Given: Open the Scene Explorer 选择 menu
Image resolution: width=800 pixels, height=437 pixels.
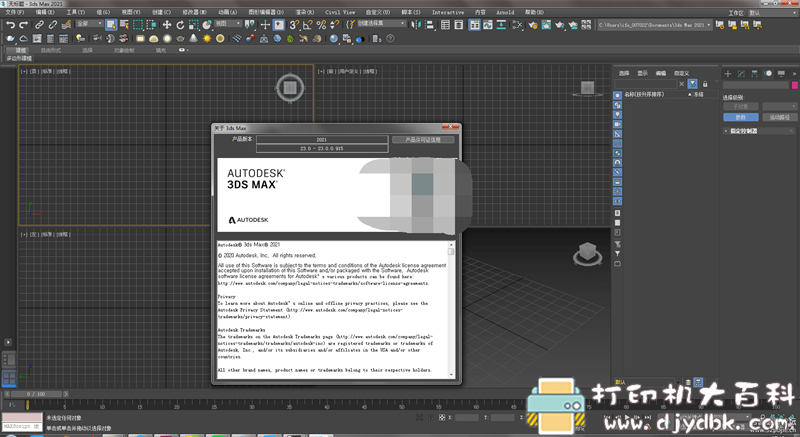Looking at the screenshot, I should coord(623,73).
